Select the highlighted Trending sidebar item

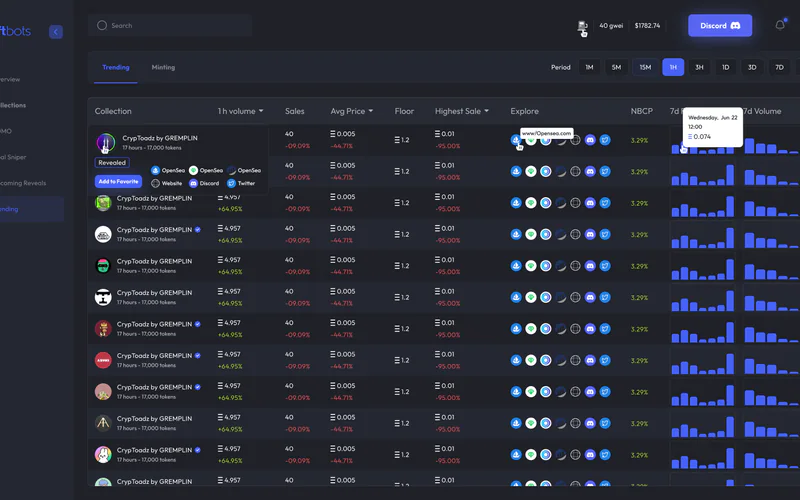[32, 209]
